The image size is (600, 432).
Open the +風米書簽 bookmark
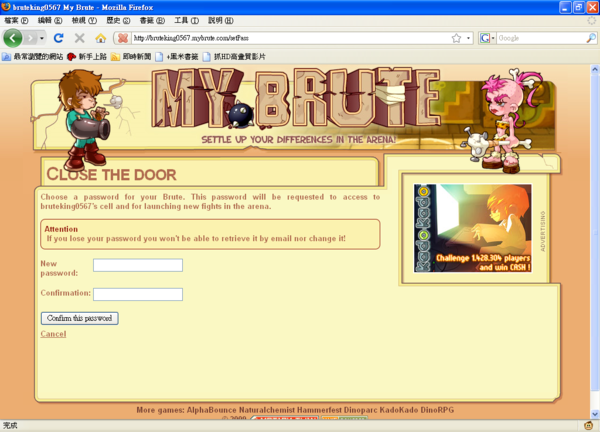point(177,57)
